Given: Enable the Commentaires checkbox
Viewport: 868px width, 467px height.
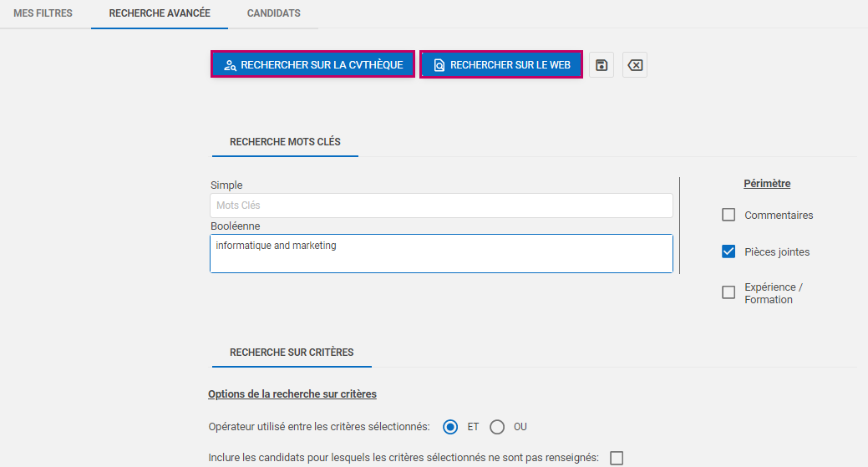Looking at the screenshot, I should [x=728, y=215].
